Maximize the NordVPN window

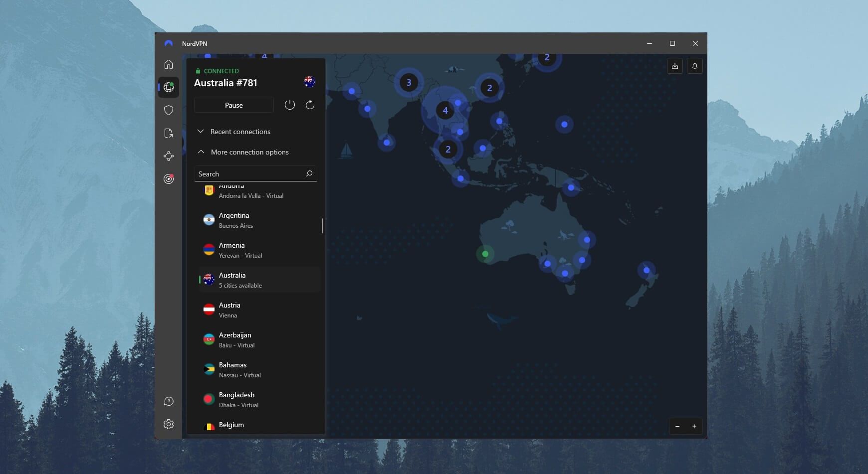pos(672,43)
